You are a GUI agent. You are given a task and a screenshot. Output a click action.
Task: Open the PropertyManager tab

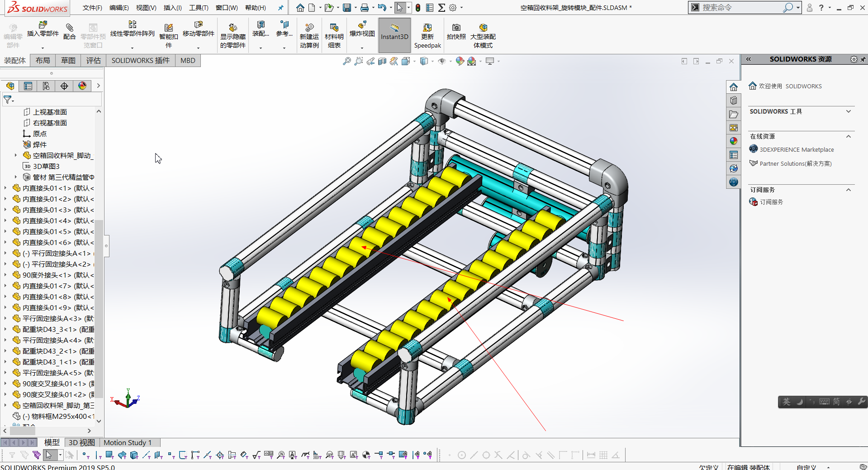tap(28, 86)
